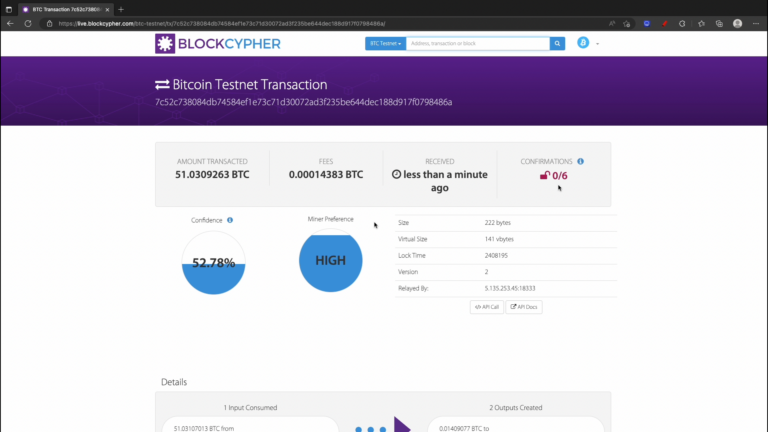Open the Favorites list icon
The width and height of the screenshot is (768, 432).
701,24
